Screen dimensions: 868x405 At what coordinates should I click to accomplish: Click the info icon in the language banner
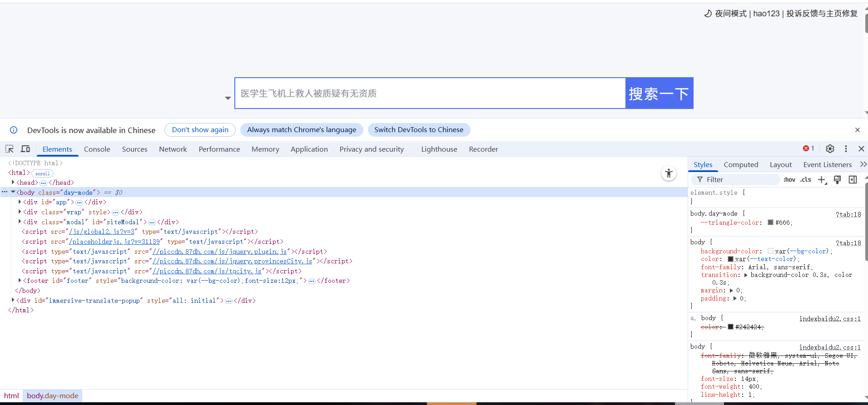[14, 130]
